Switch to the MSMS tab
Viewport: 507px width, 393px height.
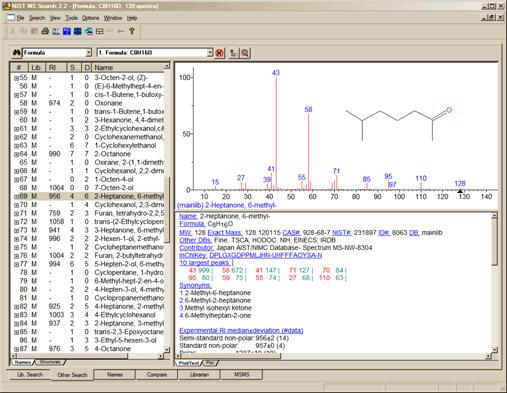point(242,375)
